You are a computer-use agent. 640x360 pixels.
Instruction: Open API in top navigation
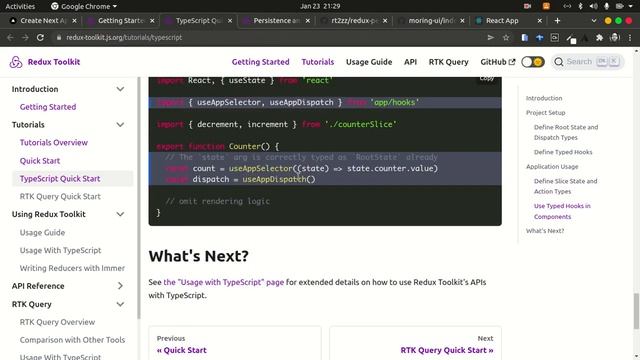point(410,62)
